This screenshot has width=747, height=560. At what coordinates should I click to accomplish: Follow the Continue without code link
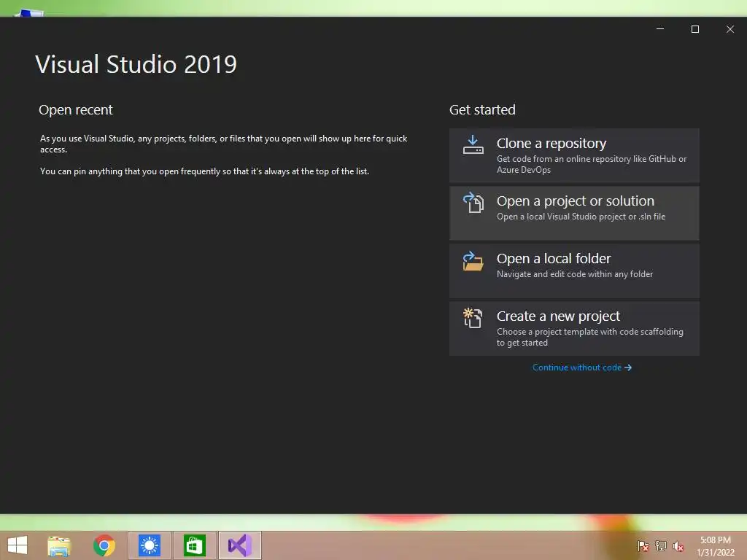[x=581, y=367]
